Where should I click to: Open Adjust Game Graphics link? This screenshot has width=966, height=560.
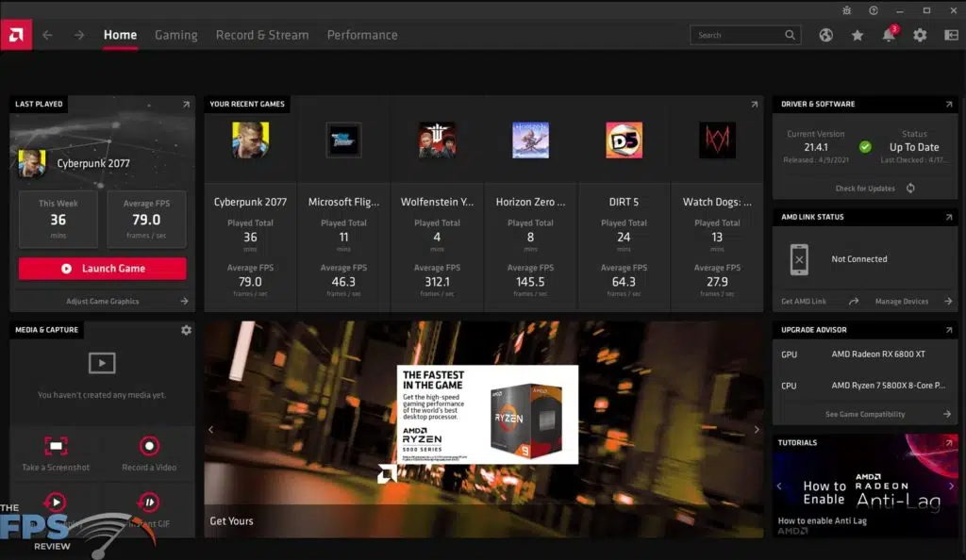click(x=102, y=301)
